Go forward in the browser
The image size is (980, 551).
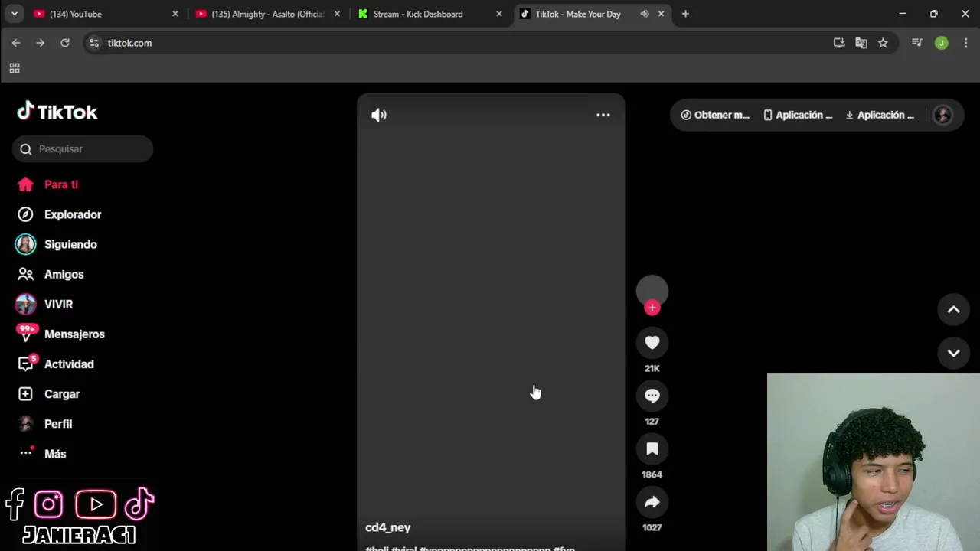(x=41, y=43)
